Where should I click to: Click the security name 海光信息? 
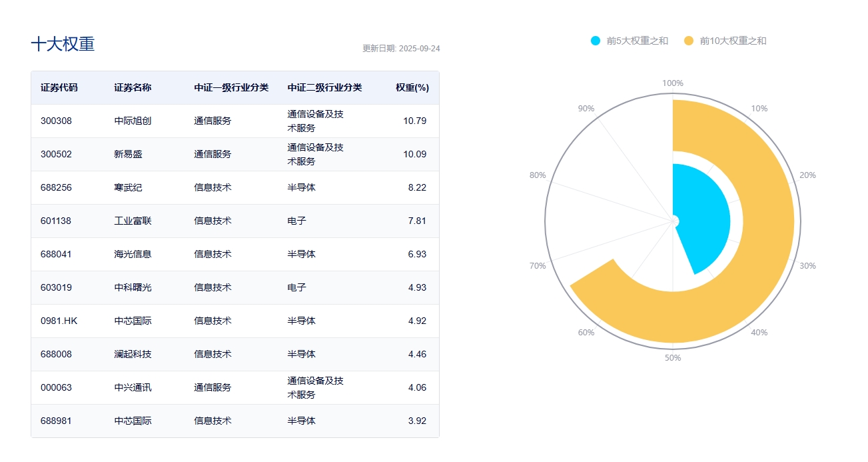[133, 254]
